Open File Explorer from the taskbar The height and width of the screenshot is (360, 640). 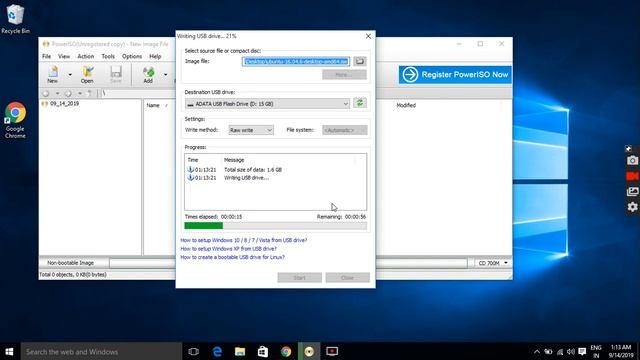pyautogui.click(x=240, y=351)
